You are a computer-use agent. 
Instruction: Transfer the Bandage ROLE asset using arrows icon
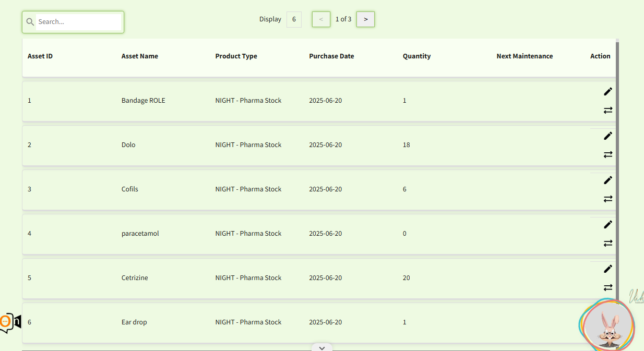click(x=608, y=110)
